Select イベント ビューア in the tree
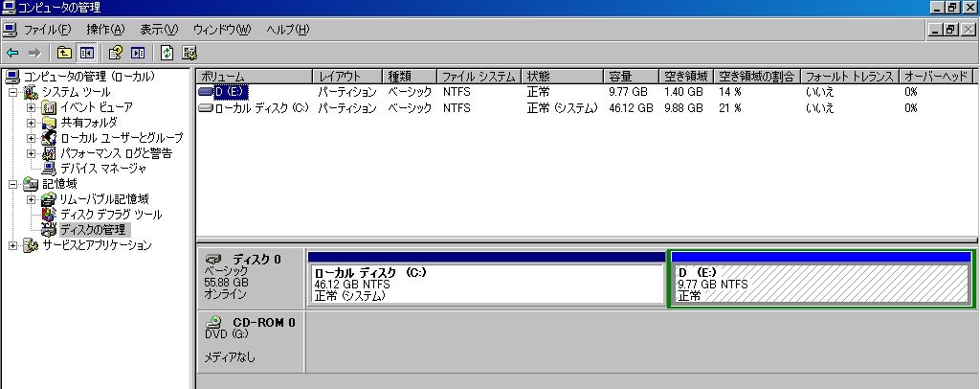This screenshot has height=389, width=980. 97,107
